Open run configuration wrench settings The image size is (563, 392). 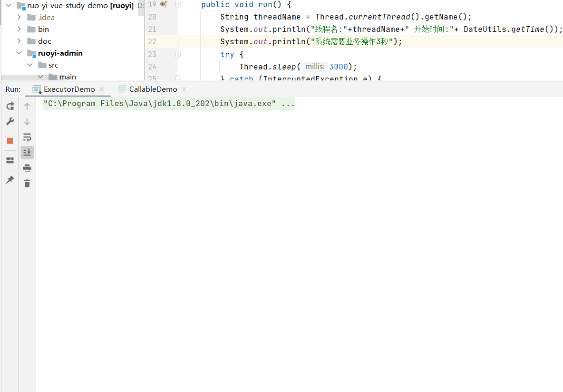click(x=10, y=122)
